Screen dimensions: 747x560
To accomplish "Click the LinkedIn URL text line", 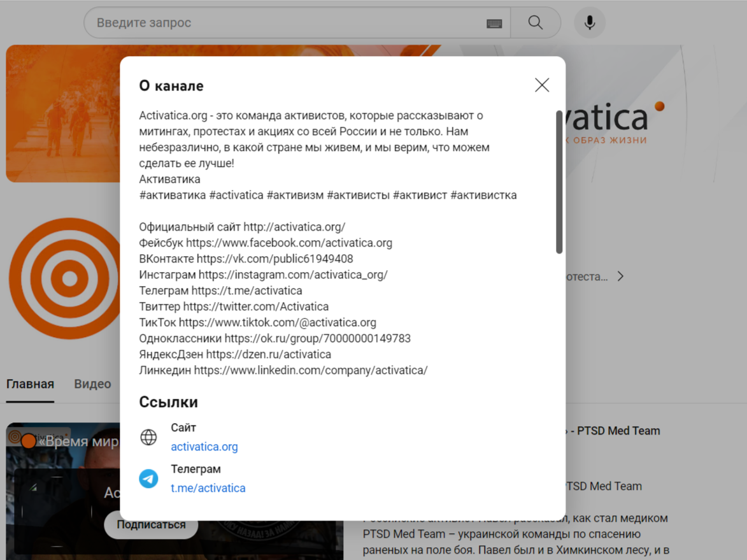I will 283,370.
